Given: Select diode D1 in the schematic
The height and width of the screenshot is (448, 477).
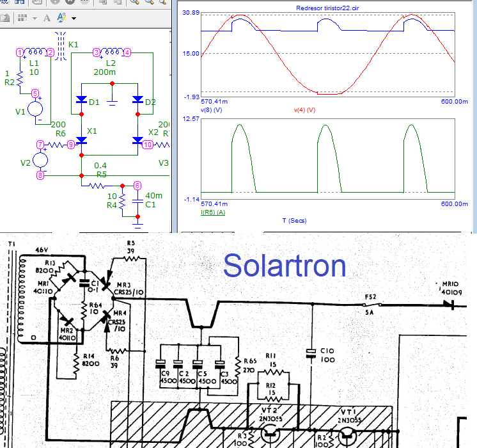Looking at the screenshot, I should [82, 99].
